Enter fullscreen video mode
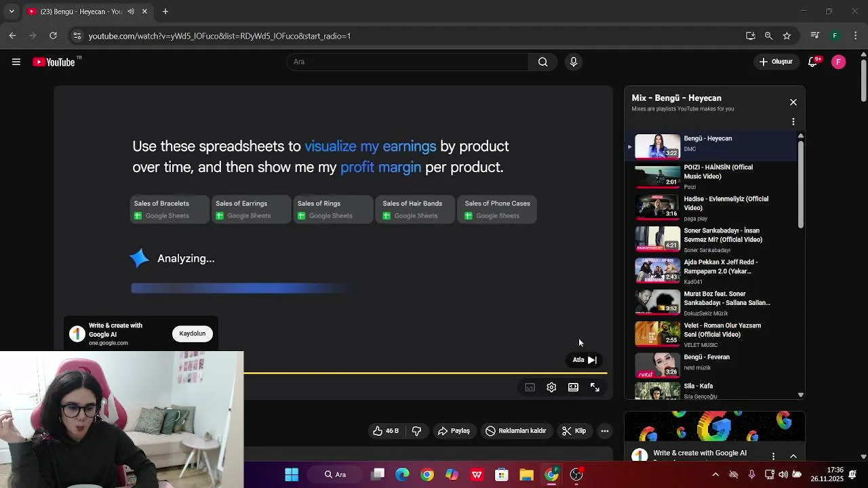 pos(595,387)
